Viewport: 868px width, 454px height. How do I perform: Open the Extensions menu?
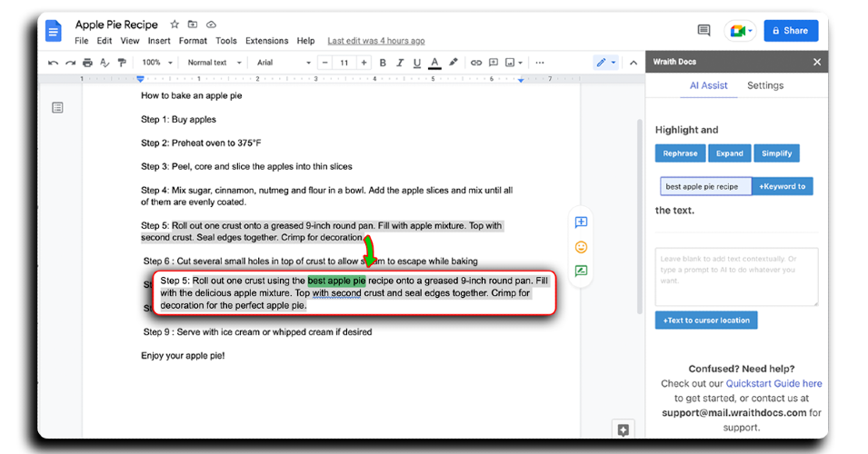tap(267, 41)
